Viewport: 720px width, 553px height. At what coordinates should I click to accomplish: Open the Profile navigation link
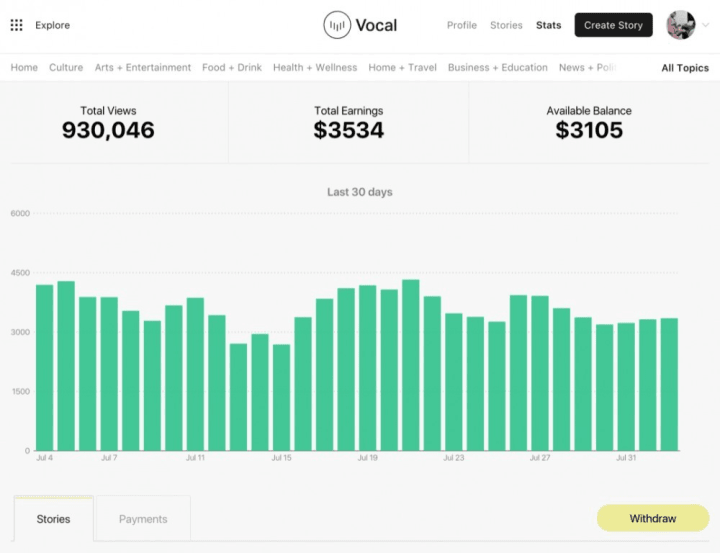pyautogui.click(x=462, y=25)
